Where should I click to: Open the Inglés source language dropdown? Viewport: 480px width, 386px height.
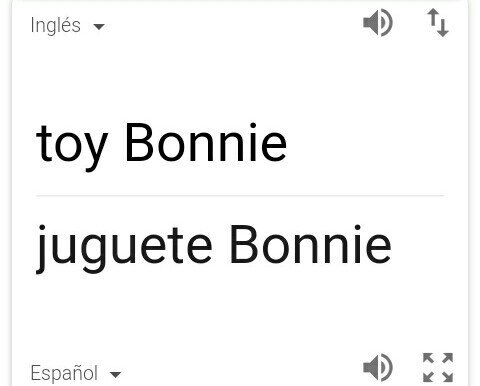point(68,26)
